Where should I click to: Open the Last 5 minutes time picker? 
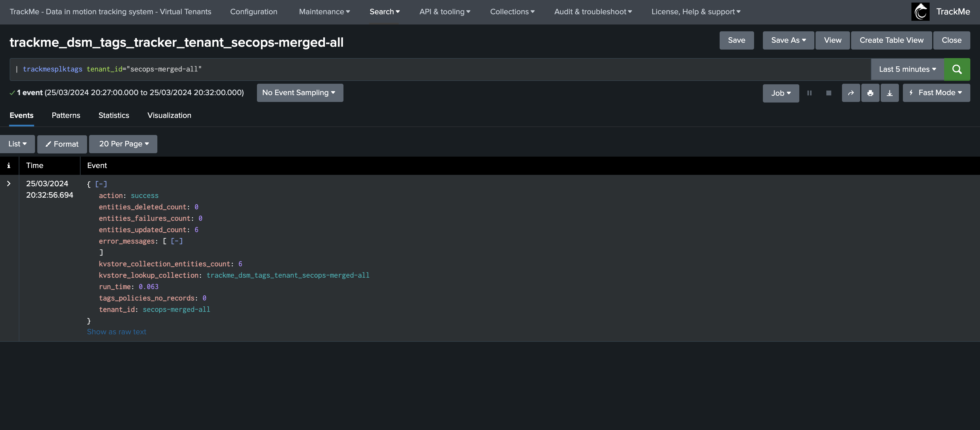click(907, 69)
